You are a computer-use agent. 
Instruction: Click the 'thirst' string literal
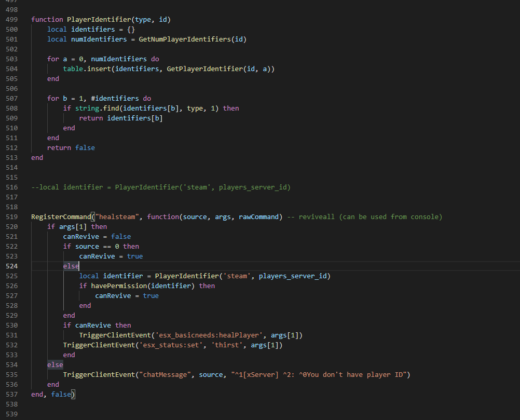(x=227, y=345)
